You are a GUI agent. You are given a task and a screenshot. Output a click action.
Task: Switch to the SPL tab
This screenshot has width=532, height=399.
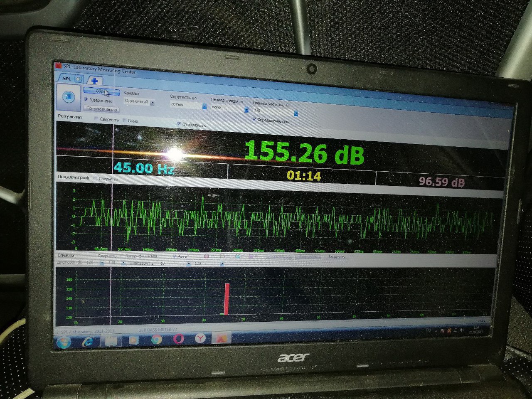[66, 79]
